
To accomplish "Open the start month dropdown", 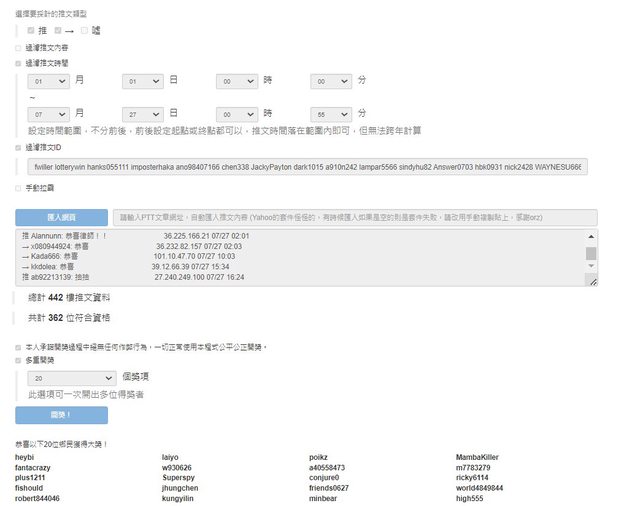I will pos(49,82).
